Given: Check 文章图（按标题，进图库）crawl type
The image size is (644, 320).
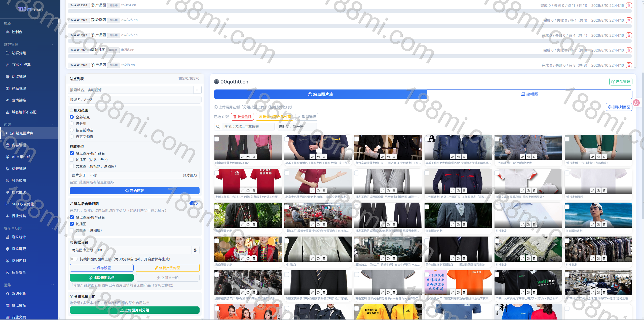Looking at the screenshot, I should pyautogui.click(x=72, y=166).
